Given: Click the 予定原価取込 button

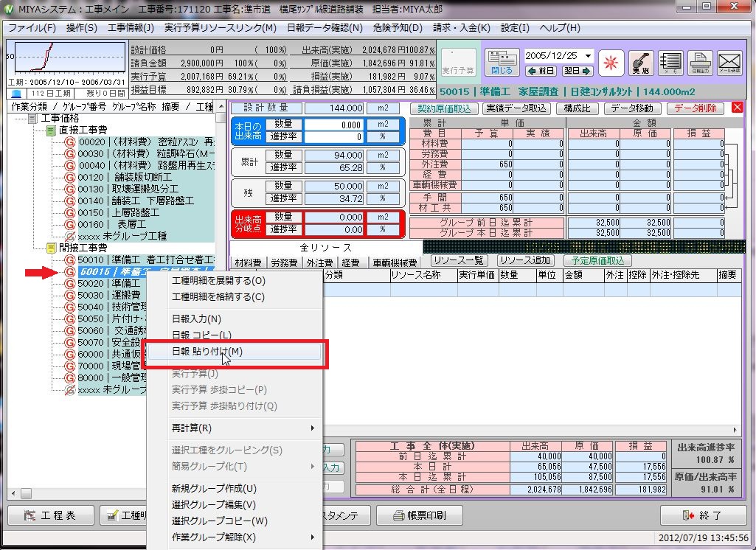Looking at the screenshot, I should click(x=598, y=260).
